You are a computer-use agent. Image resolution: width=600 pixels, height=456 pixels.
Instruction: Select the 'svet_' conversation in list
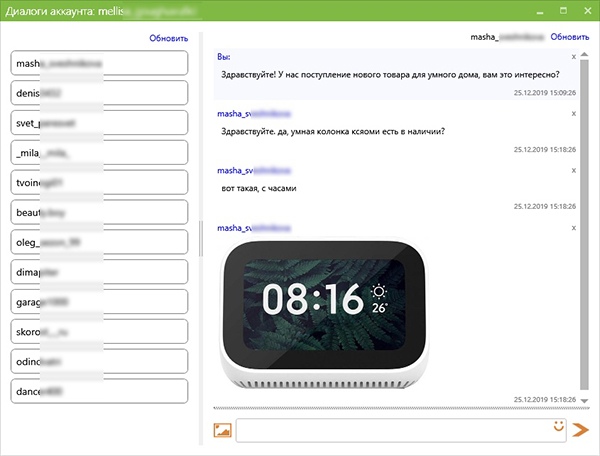[x=99, y=122]
